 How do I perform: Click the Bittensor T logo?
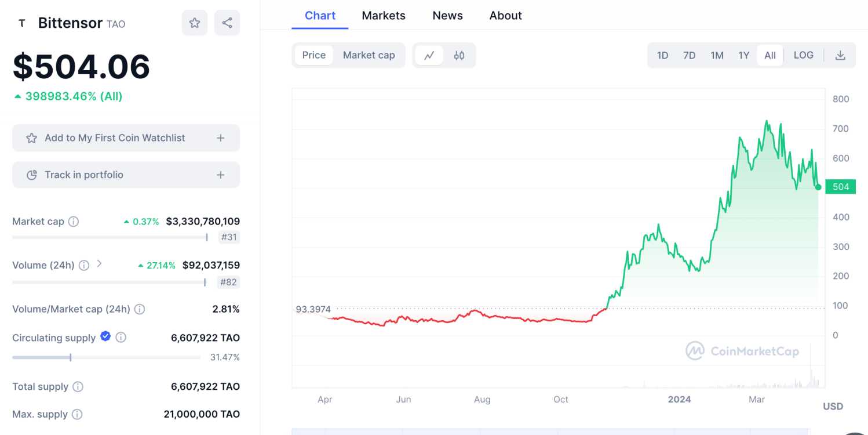pyautogui.click(x=22, y=23)
